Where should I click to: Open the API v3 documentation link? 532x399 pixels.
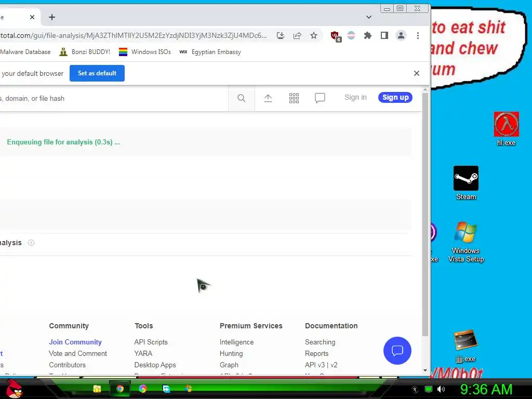point(315,365)
